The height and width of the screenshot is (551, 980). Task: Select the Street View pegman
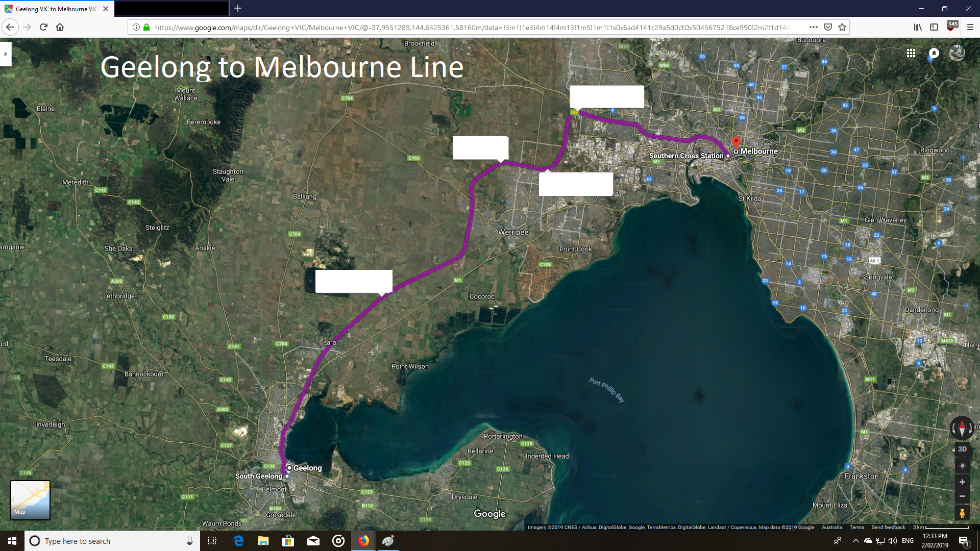962,513
